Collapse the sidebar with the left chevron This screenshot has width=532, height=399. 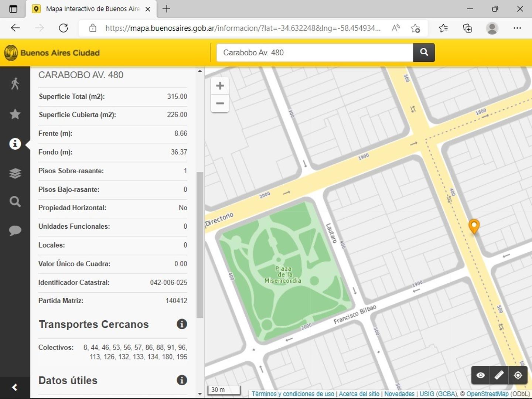[15, 387]
